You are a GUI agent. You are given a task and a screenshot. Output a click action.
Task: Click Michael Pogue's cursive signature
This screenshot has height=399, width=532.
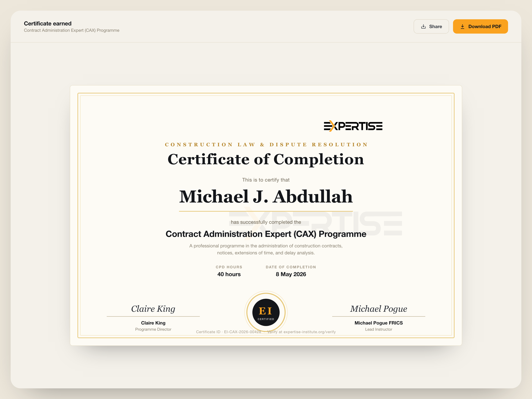379,309
